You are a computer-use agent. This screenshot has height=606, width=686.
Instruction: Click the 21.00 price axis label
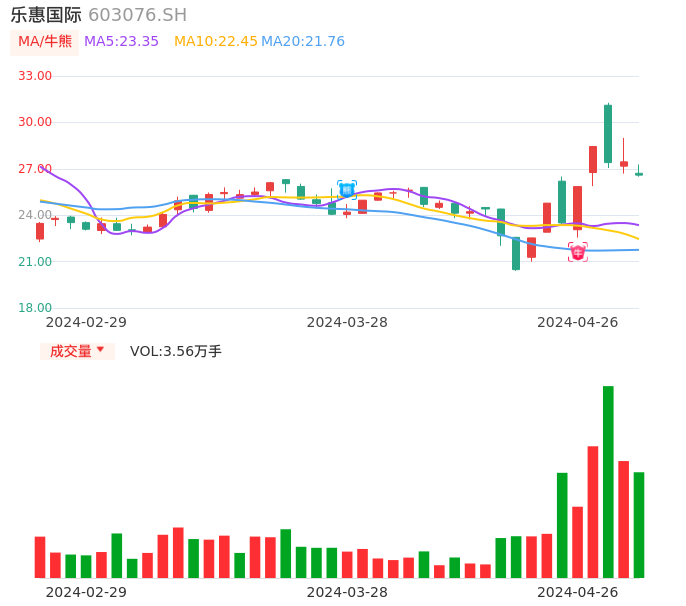pyautogui.click(x=35, y=262)
